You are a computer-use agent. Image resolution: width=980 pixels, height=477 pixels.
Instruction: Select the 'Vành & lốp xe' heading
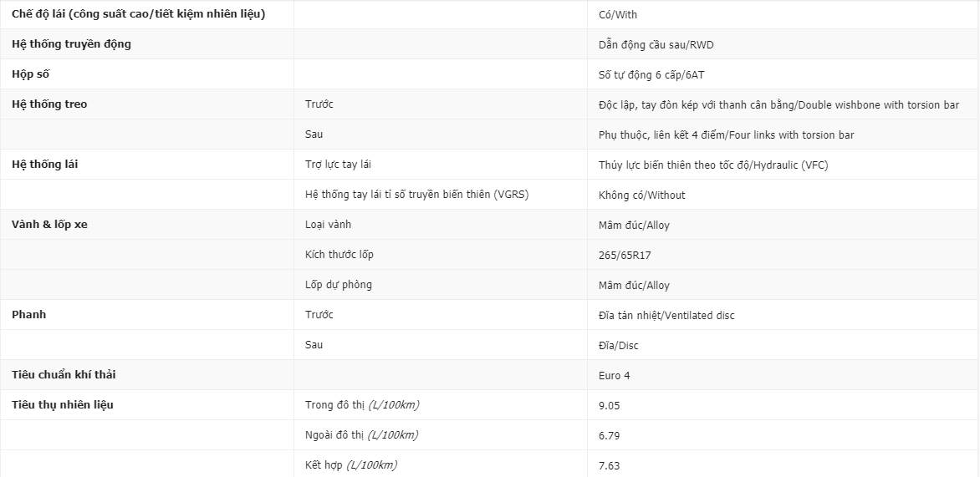pyautogui.click(x=49, y=224)
